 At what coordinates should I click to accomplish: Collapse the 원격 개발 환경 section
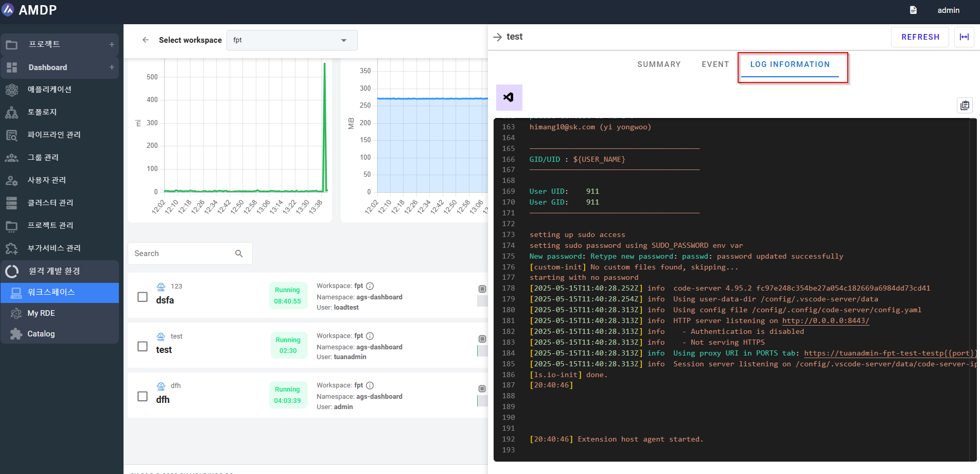point(60,271)
